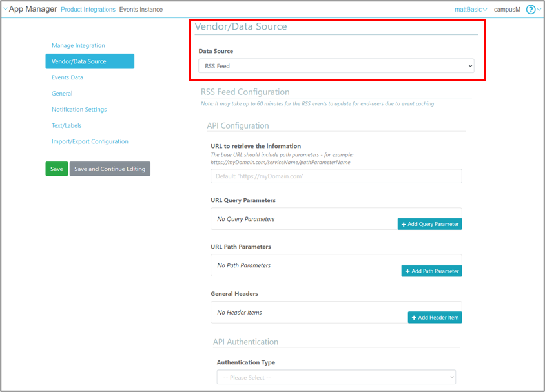This screenshot has width=545, height=392.
Task: Open the Data Source RSS Feed dropdown
Action: coord(336,66)
